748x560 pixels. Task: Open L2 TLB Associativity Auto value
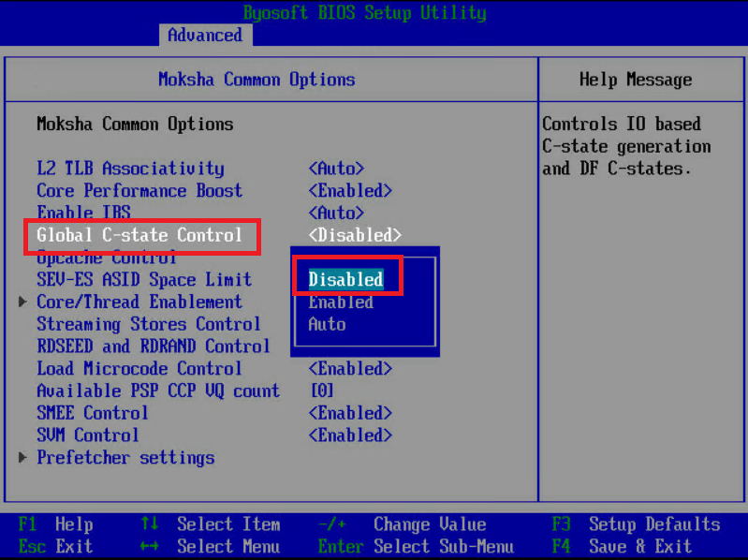pyautogui.click(x=336, y=169)
